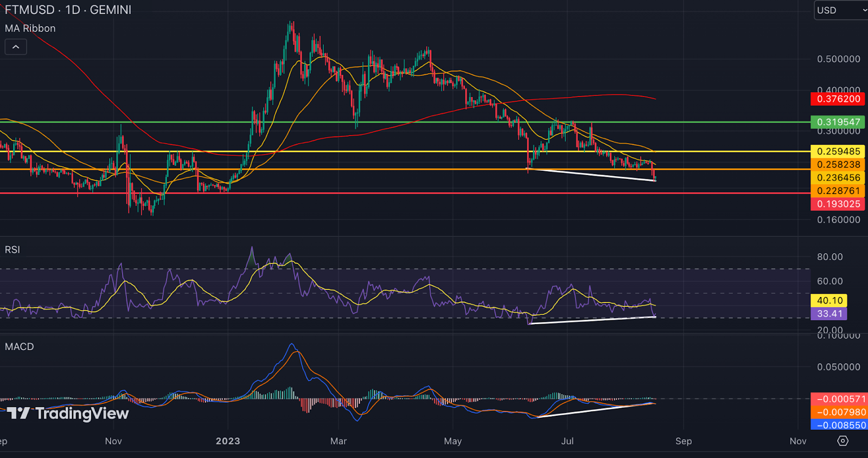
Task: Select the MA Ribbon indicator label
Action: [x=30, y=28]
